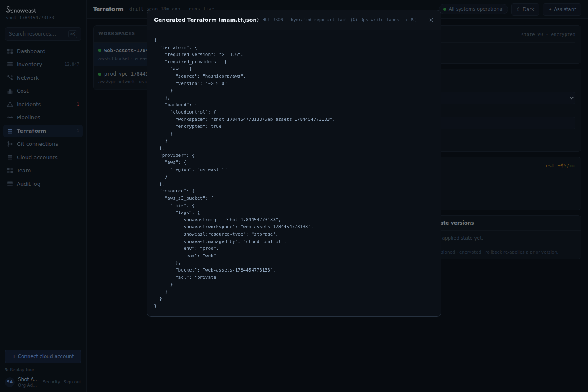Click the "team": "web" tag line
Screen dimensions: 588x392
click(x=198, y=256)
